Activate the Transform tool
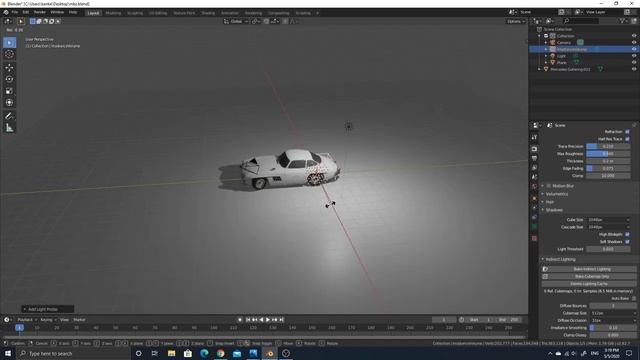The height and width of the screenshot is (360, 640). pyautogui.click(x=9, y=102)
